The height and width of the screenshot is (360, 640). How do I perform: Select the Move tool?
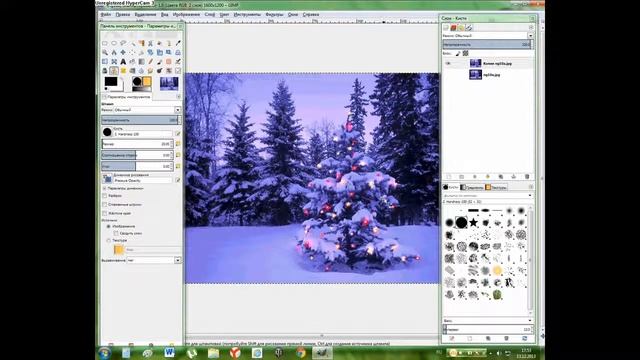coord(123,52)
